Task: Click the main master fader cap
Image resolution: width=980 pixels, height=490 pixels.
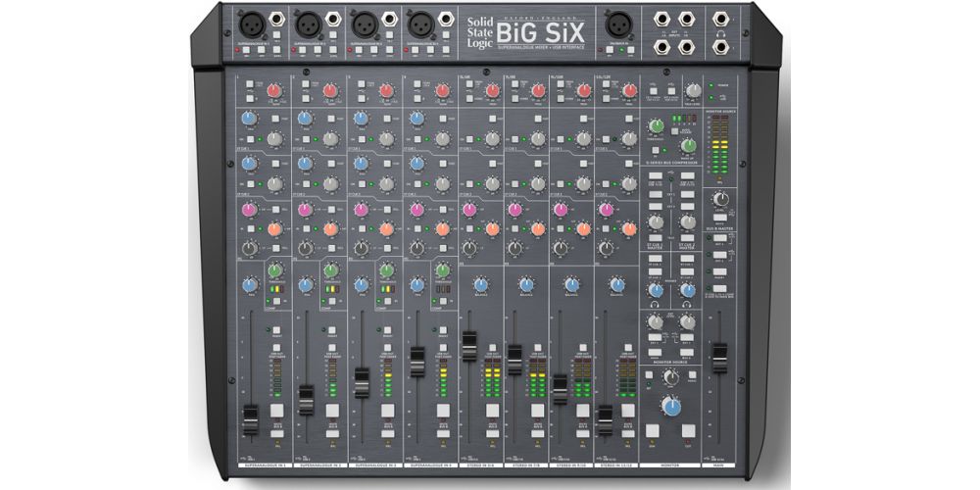Action: point(720,358)
